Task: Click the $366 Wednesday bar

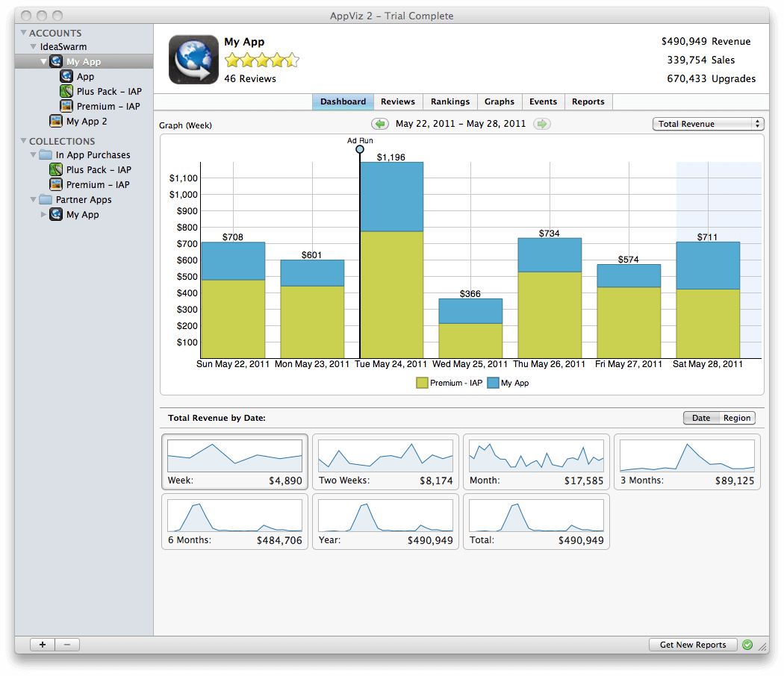Action: [470, 328]
